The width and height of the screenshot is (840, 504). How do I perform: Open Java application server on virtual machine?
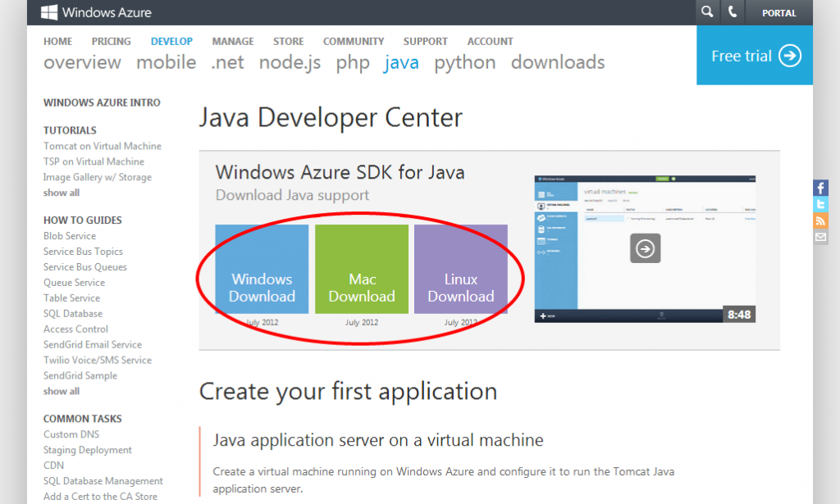pos(377,440)
